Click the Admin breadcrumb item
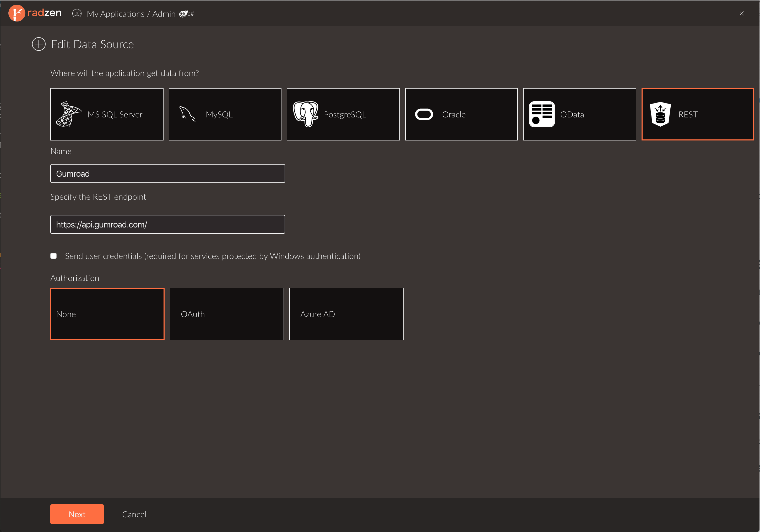The height and width of the screenshot is (532, 760). coord(164,14)
